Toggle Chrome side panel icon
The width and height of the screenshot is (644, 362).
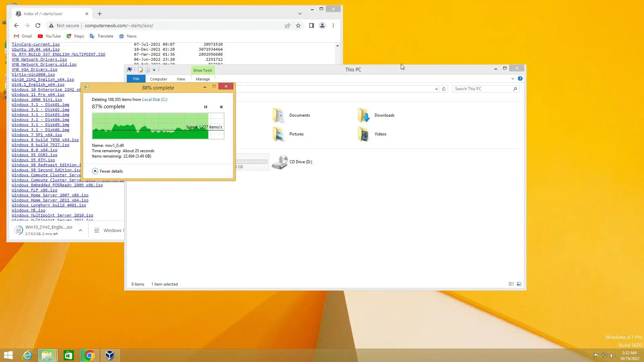click(311, 25)
